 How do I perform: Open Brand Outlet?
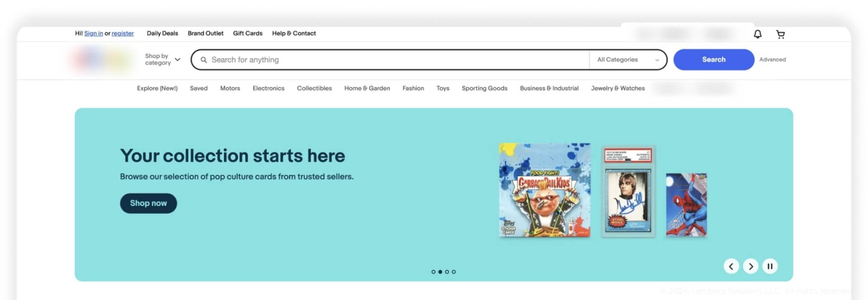point(206,33)
